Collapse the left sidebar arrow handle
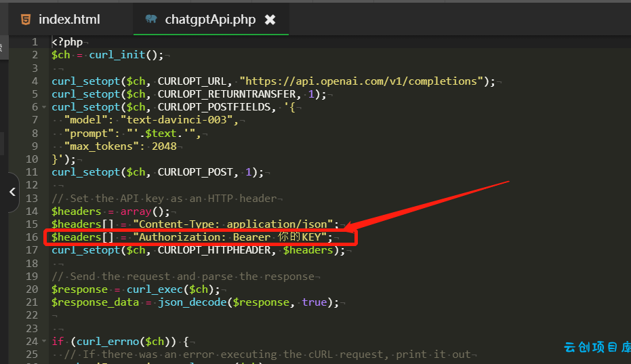This screenshot has width=631, height=364. pyautogui.click(x=12, y=192)
